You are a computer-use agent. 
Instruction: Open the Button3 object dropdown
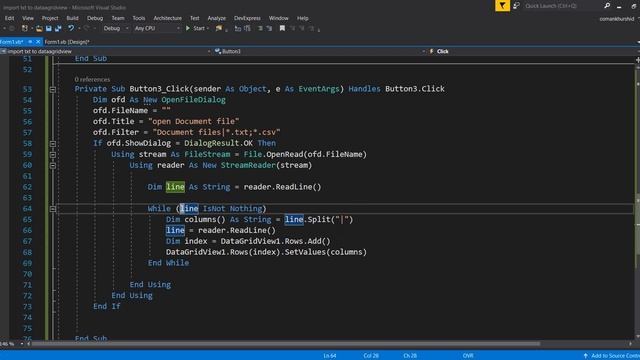[320, 51]
